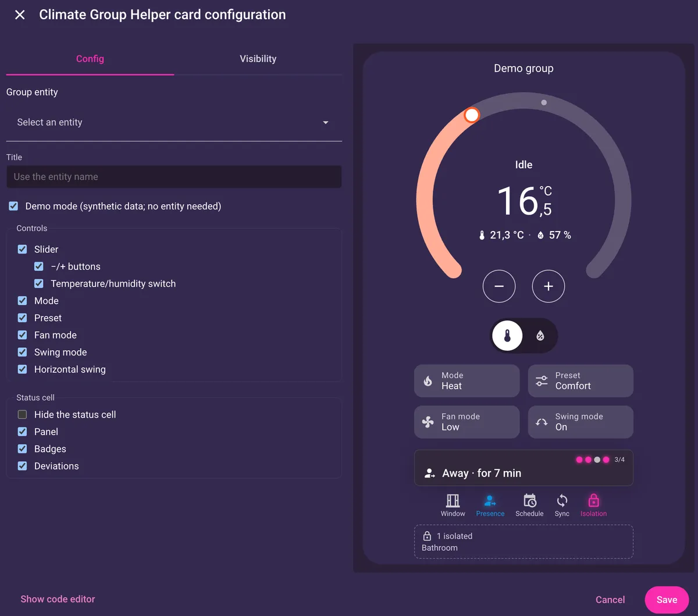698x616 pixels.
Task: Decrease temperature with the minus button
Action: (x=499, y=286)
